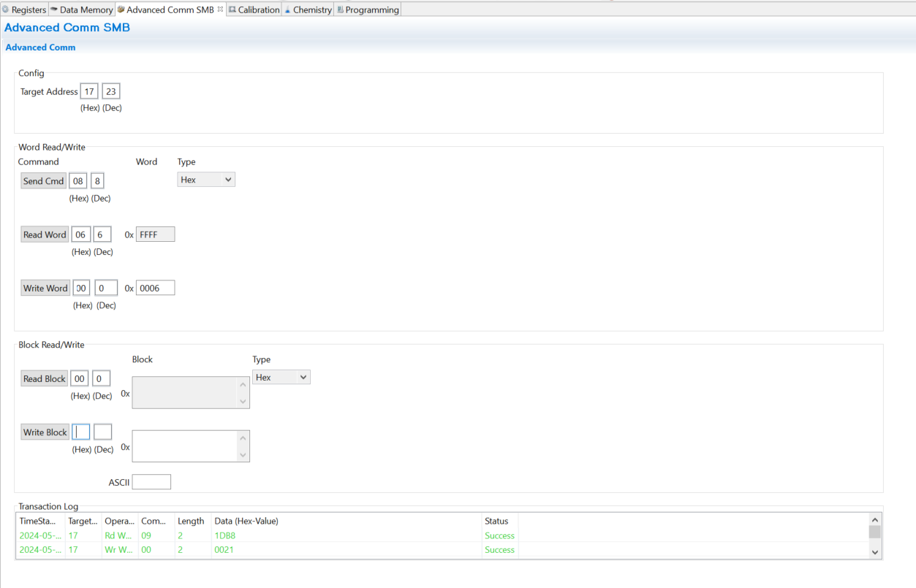The width and height of the screenshot is (916, 588).
Task: Click the Status column header in log
Action: click(x=496, y=521)
